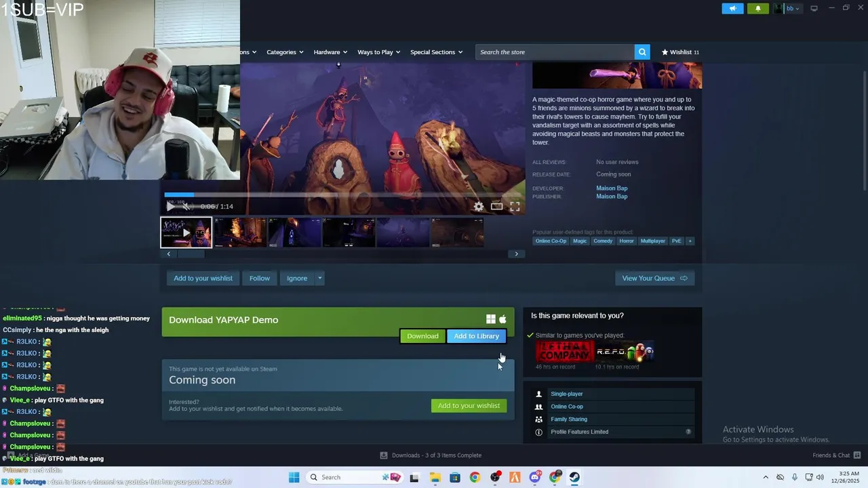Click the Windows platform icon in demo banner
Viewport: 868px width, 488px height.
[491, 319]
